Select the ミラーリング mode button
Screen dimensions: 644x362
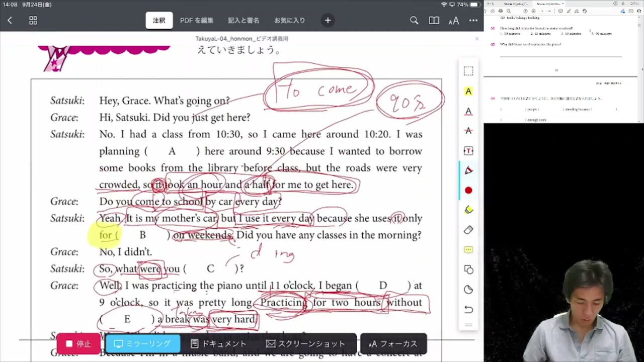(143, 344)
